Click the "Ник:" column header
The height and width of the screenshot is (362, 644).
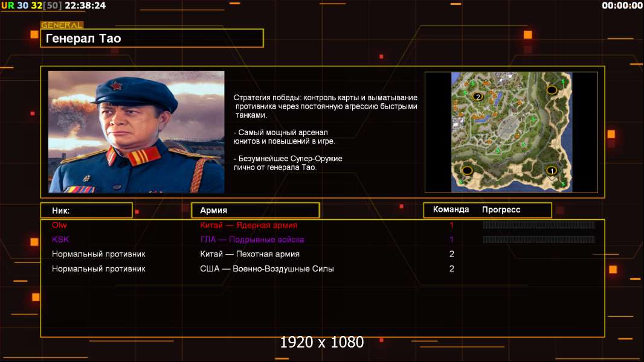click(x=86, y=211)
